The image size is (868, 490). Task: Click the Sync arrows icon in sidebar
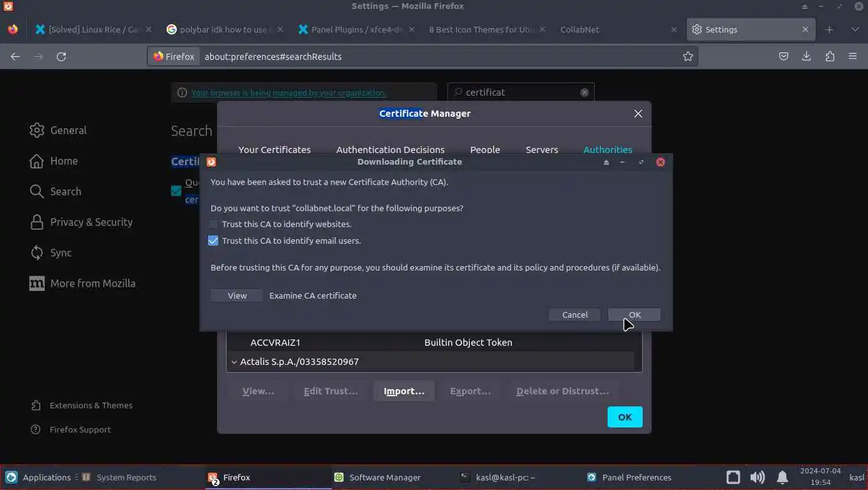click(36, 253)
